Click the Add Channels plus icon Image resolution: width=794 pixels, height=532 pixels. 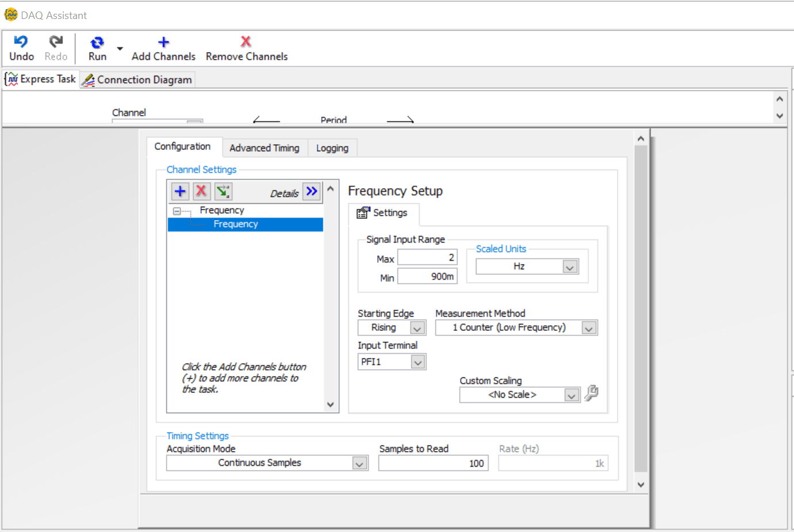pos(163,42)
